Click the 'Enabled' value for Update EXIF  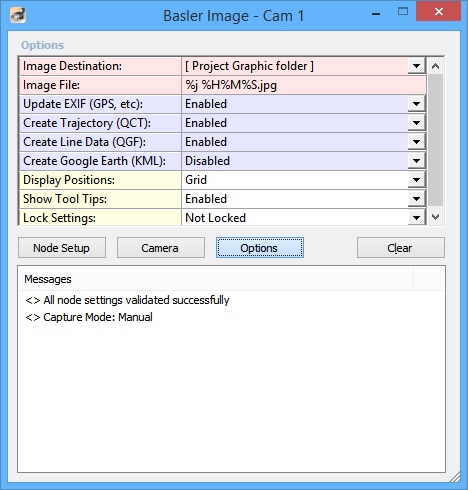206,104
